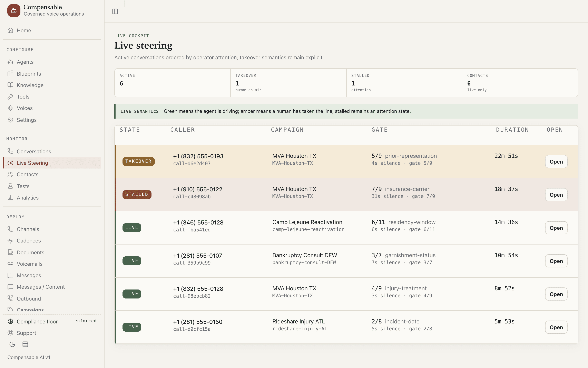
Task: Open Conversations monitor page
Action: click(52, 151)
